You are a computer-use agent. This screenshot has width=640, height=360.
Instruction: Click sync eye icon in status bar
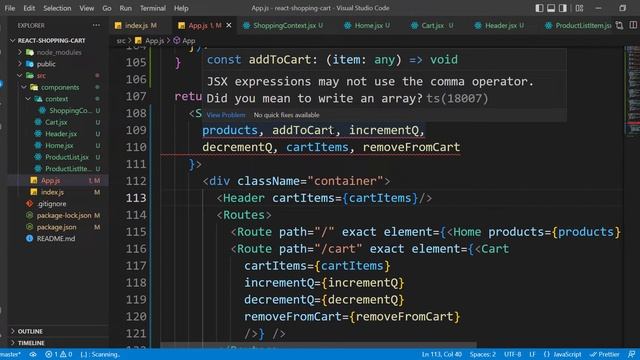(33, 354)
